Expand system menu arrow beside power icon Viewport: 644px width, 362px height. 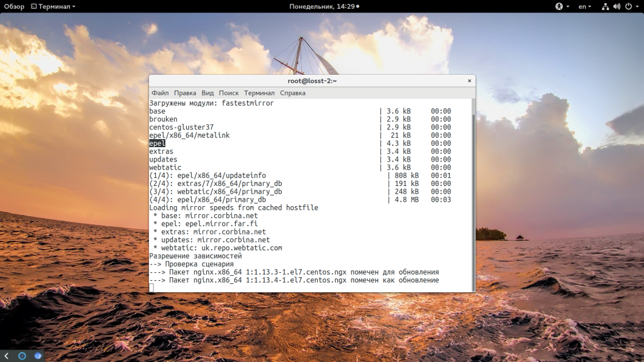(x=636, y=6)
